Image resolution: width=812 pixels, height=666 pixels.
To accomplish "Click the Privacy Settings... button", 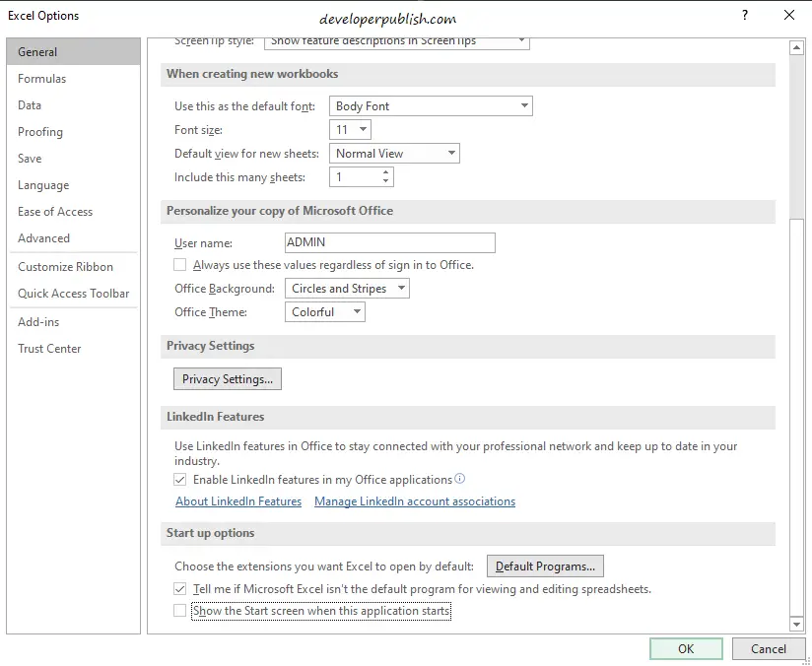I will pos(228,379).
